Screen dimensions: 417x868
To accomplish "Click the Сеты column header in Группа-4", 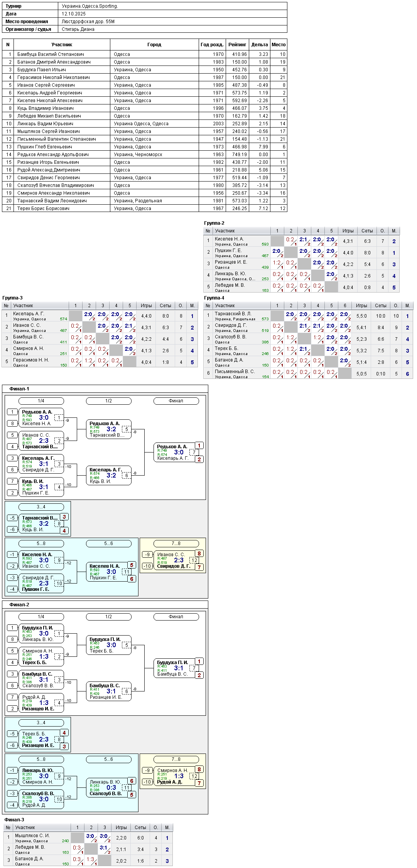I will pos(381,306).
